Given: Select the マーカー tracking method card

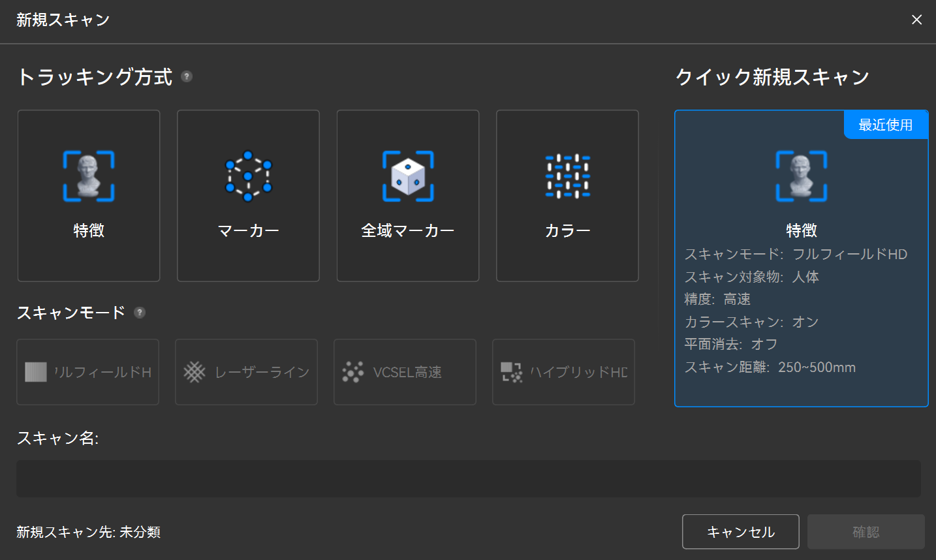Looking at the screenshot, I should tap(248, 196).
